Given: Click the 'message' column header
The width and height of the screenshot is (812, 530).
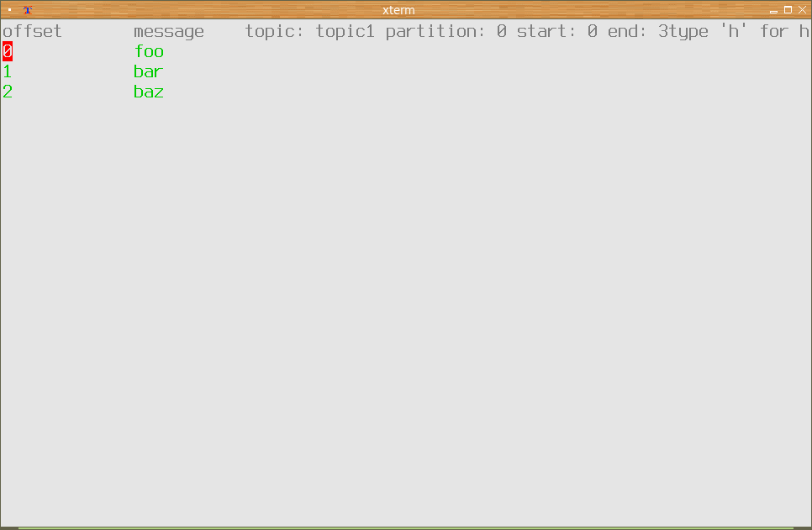Looking at the screenshot, I should point(169,32).
